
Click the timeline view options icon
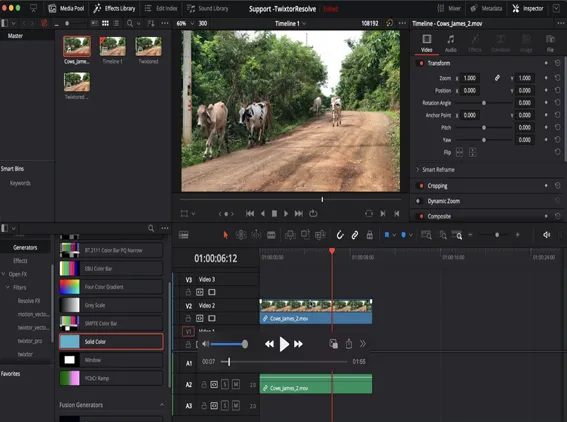coord(184,235)
